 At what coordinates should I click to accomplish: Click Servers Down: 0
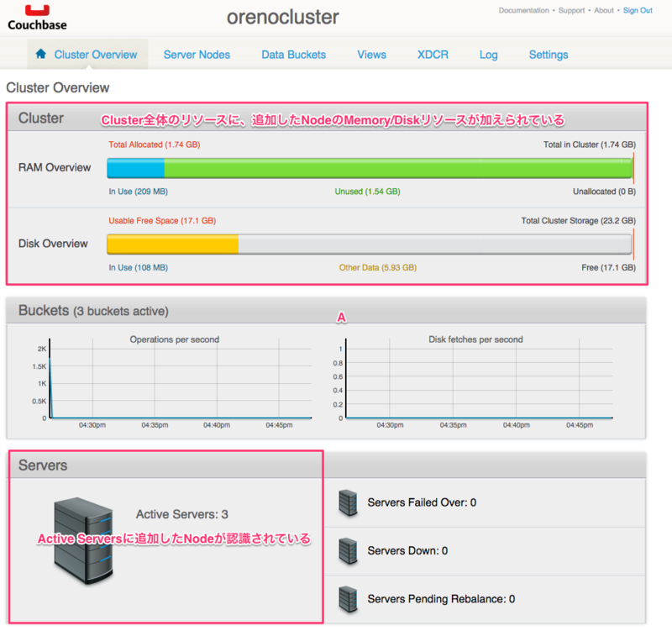pyautogui.click(x=407, y=550)
